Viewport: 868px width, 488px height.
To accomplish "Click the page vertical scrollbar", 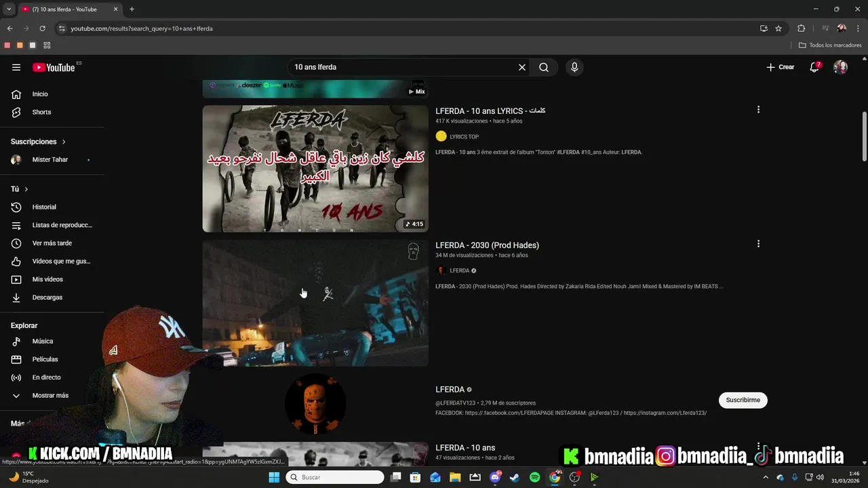I will coord(864,137).
